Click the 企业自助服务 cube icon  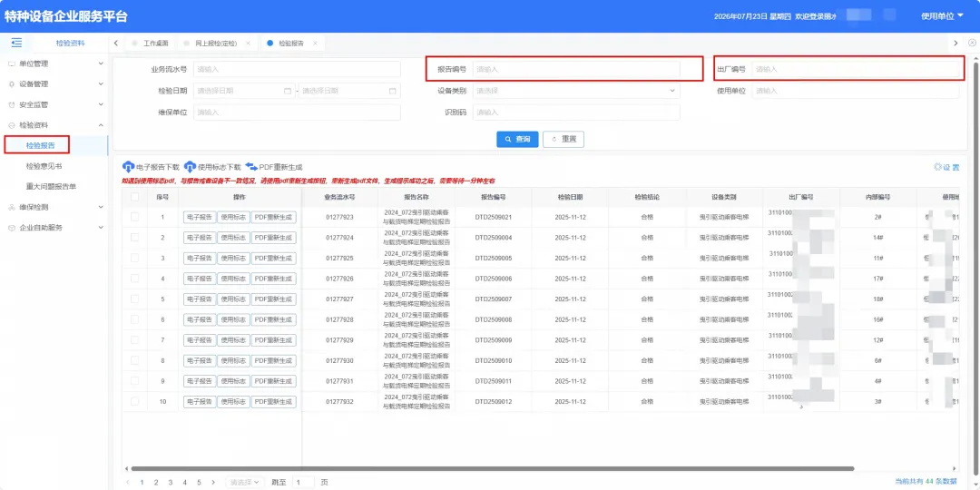pyautogui.click(x=11, y=228)
